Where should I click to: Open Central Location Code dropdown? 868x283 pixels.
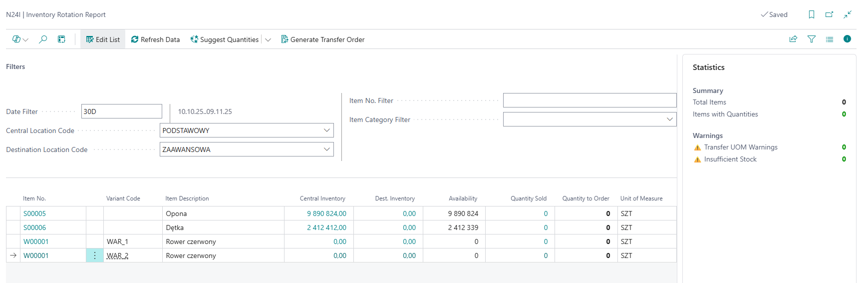pyautogui.click(x=327, y=130)
